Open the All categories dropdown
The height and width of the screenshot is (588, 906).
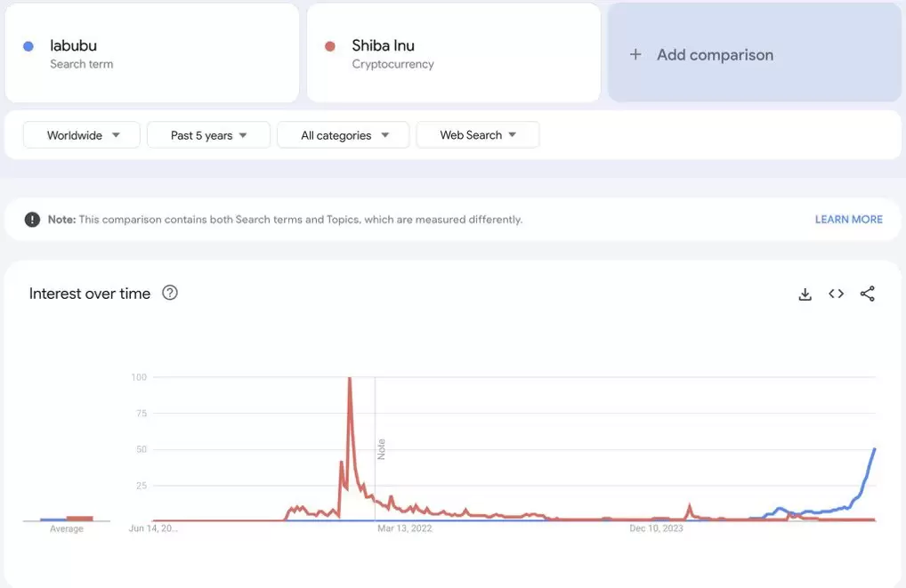344,135
